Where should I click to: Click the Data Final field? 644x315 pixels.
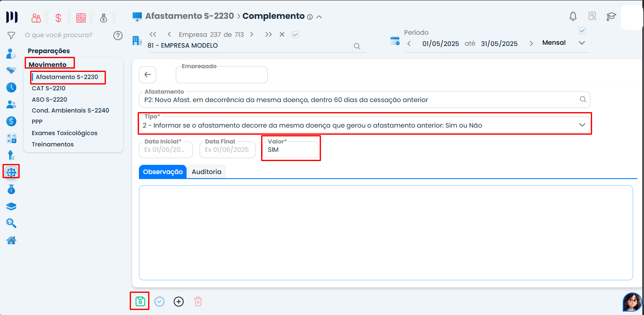228,150
